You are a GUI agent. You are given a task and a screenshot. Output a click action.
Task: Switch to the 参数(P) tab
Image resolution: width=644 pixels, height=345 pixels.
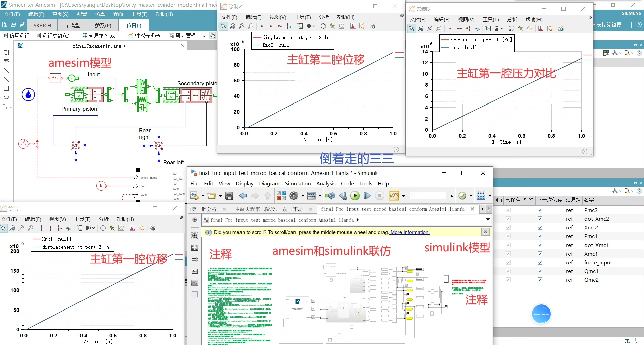[103, 25]
